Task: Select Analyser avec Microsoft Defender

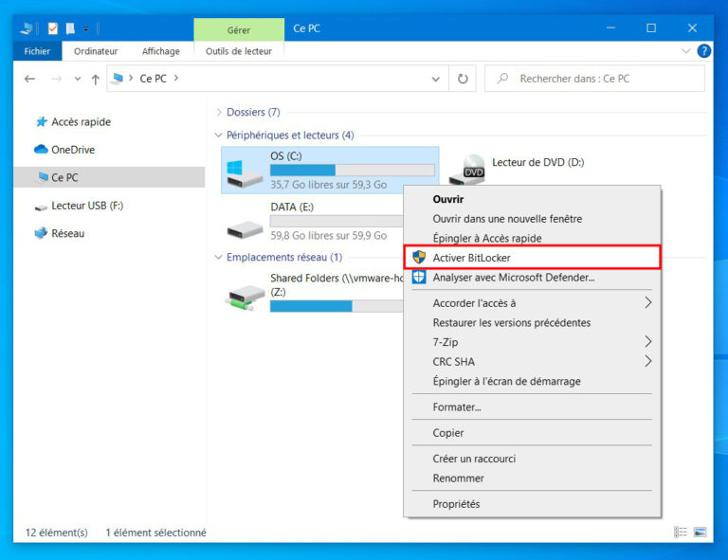Action: 513,278
